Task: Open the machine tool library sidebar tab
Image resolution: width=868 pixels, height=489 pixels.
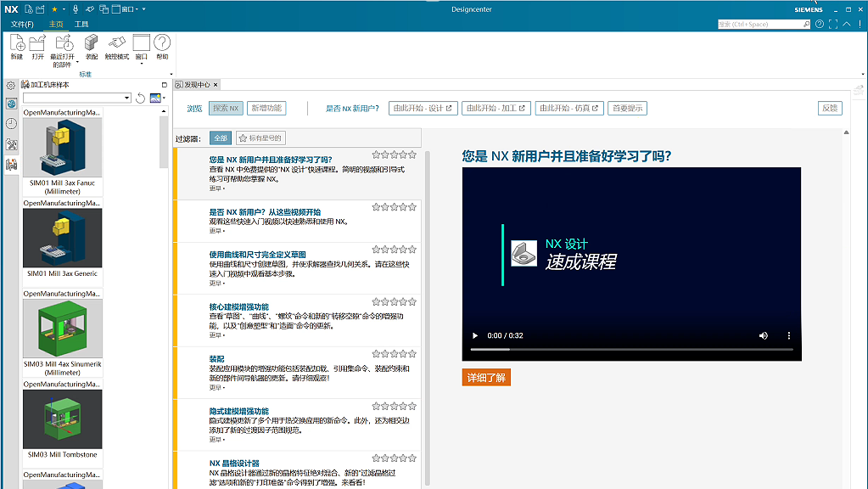Action: [11, 165]
